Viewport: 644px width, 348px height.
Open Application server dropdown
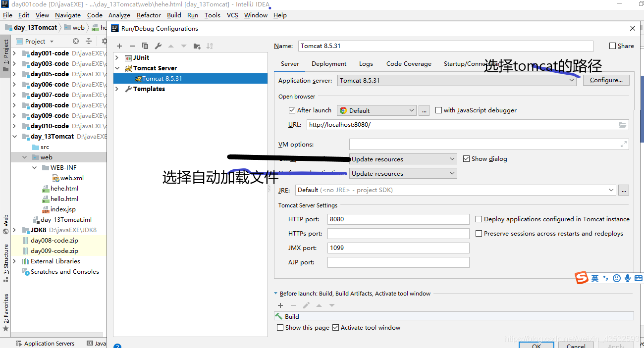457,80
